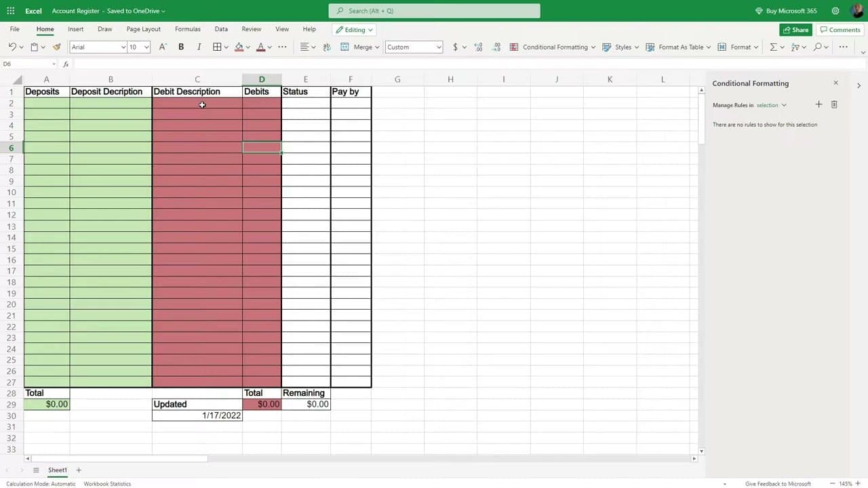
Task: Add a new conditional formatting rule
Action: (818, 104)
